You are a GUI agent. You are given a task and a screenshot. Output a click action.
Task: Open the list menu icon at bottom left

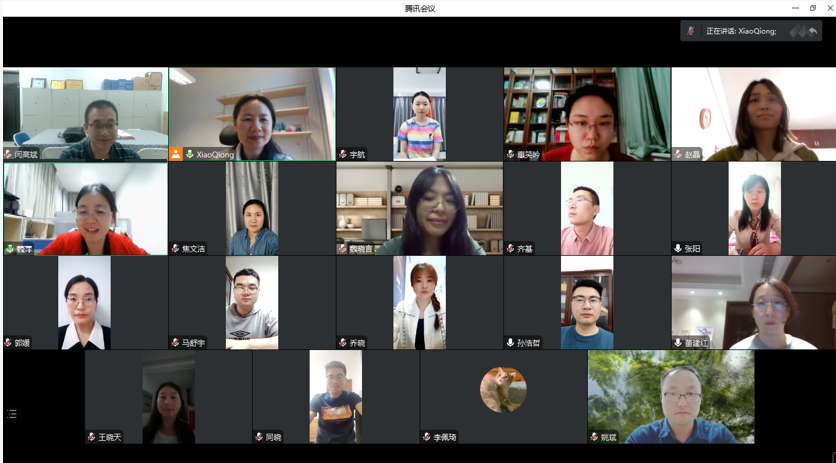click(12, 413)
